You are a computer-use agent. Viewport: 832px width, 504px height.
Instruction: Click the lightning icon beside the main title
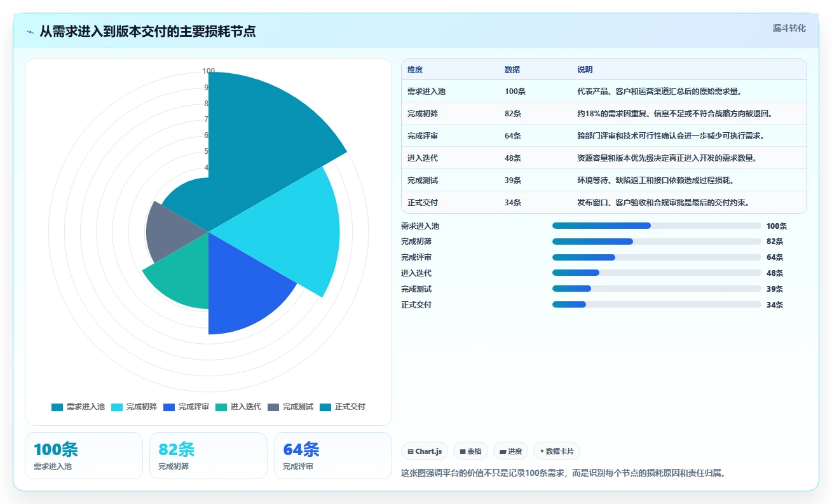(x=30, y=32)
